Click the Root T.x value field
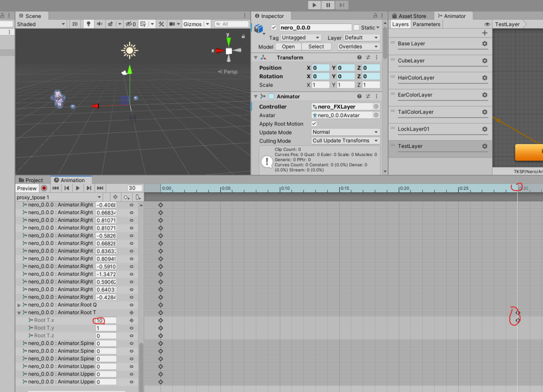This screenshot has width=543, height=392. 106,321
